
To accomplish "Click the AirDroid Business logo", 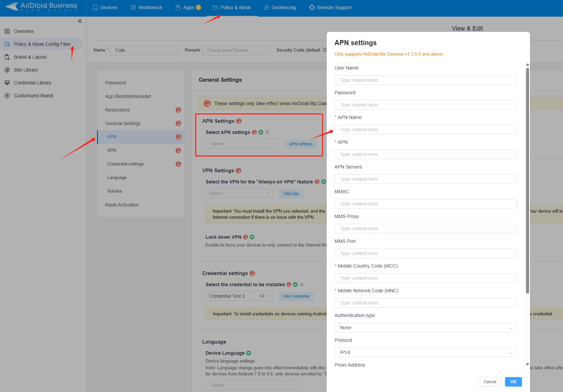I will pyautogui.click(x=41, y=6).
